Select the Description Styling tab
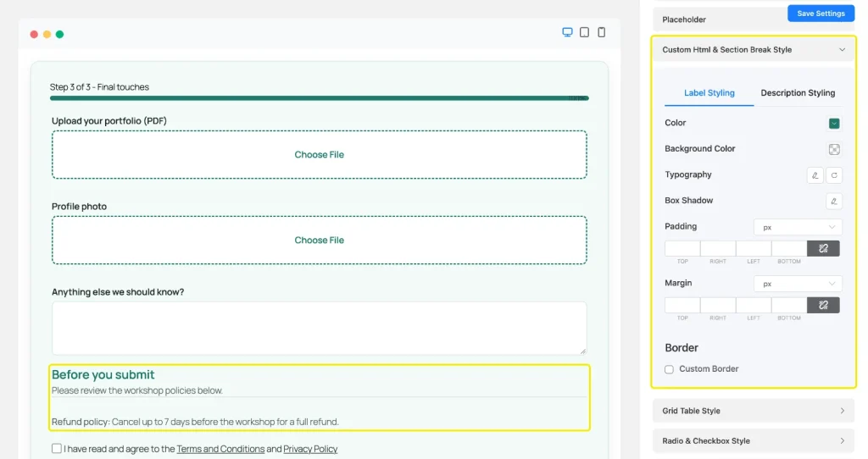This screenshot has width=868, height=459. [798, 93]
